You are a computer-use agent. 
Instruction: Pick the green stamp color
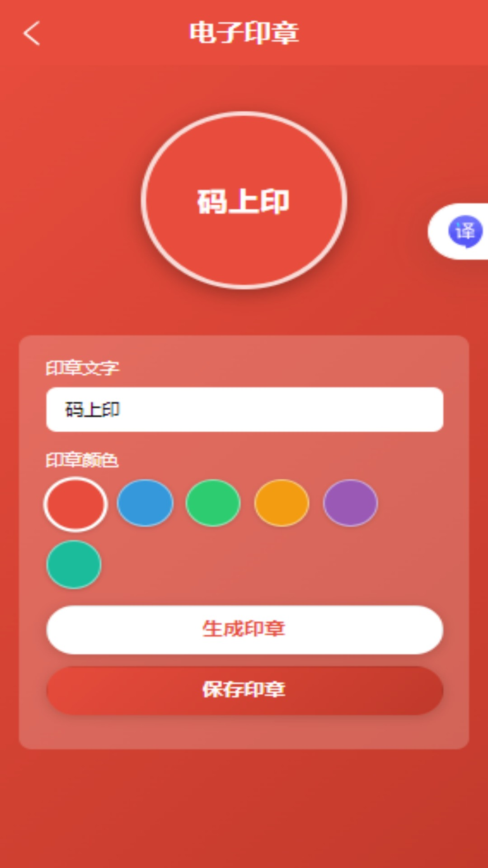[x=213, y=503]
